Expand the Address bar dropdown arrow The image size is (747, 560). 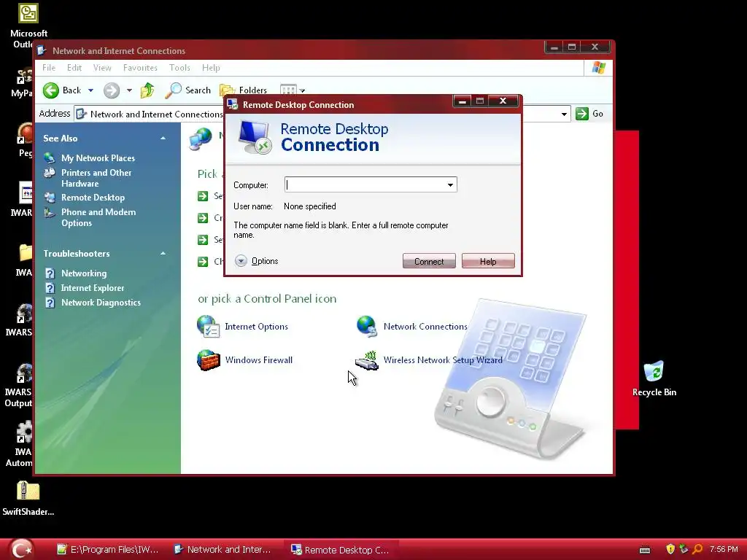pos(564,114)
